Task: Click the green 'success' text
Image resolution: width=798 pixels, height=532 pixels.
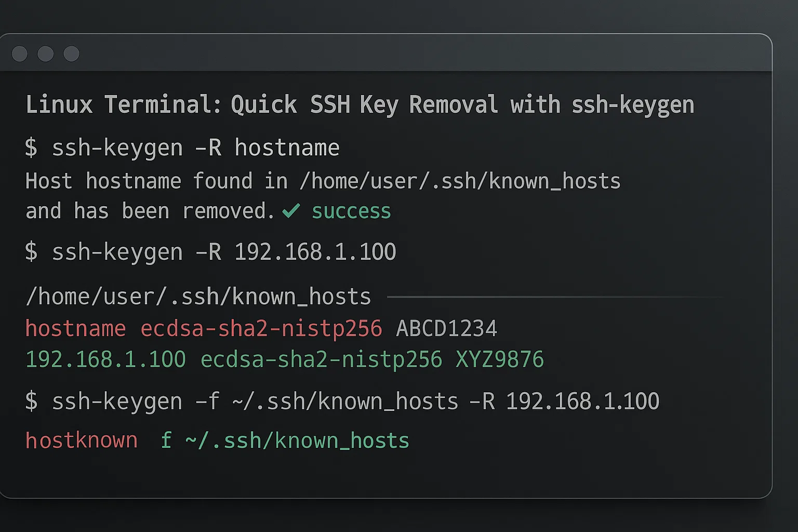Action: [x=351, y=211]
